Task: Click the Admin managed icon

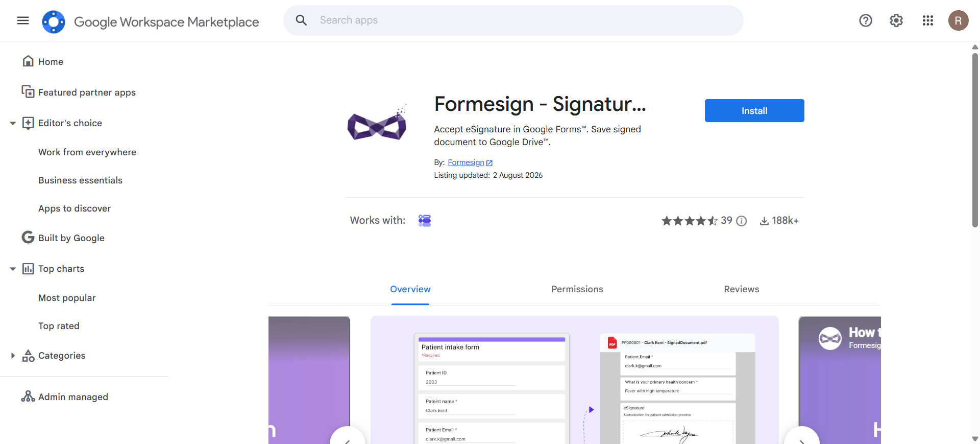Action: [x=28, y=396]
